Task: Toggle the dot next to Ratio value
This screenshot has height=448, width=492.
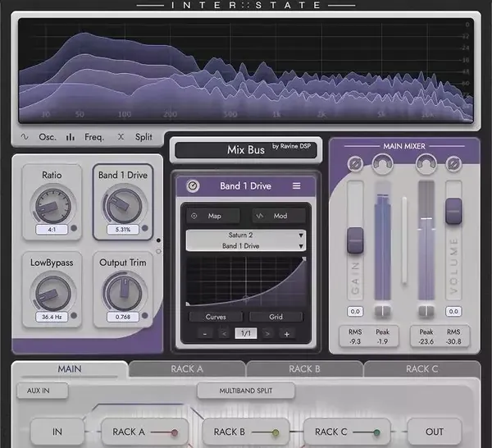Action: (x=74, y=229)
